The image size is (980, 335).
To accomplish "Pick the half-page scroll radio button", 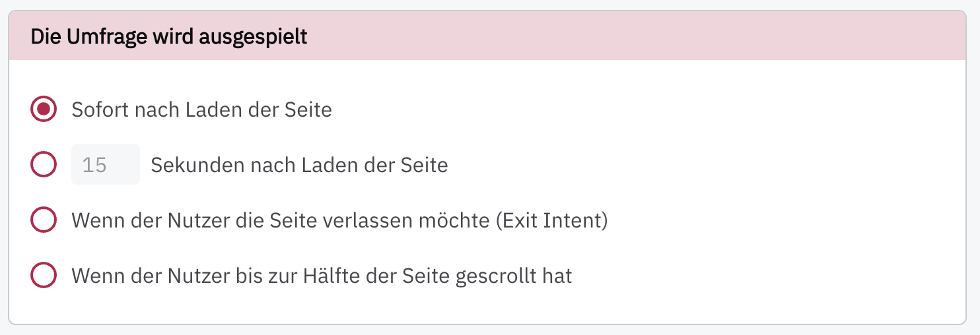I will point(44,276).
